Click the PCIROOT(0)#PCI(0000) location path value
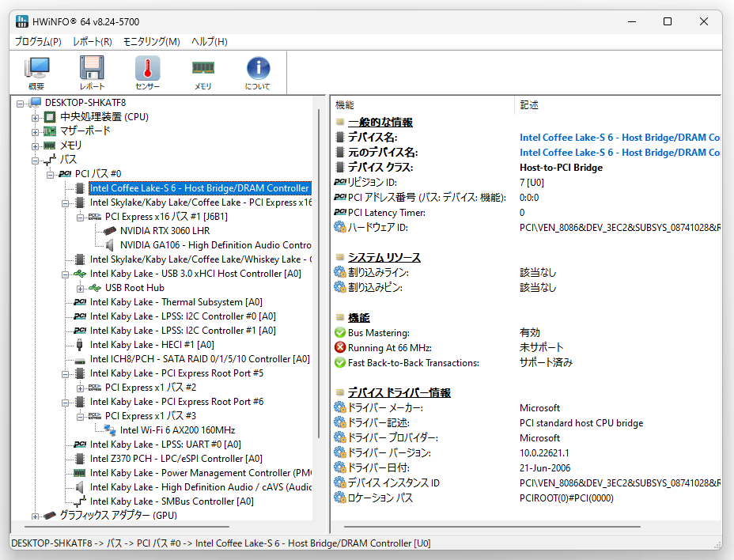This screenshot has width=734, height=560. click(x=566, y=498)
